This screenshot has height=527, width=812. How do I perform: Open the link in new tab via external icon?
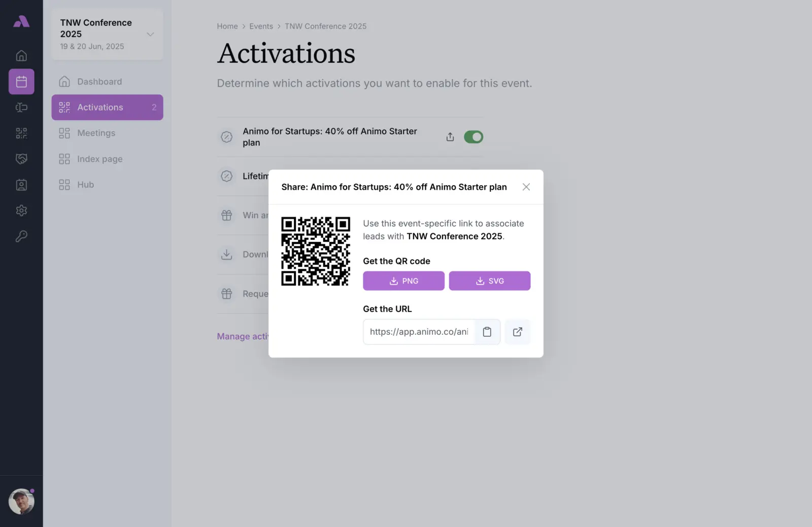(x=517, y=332)
